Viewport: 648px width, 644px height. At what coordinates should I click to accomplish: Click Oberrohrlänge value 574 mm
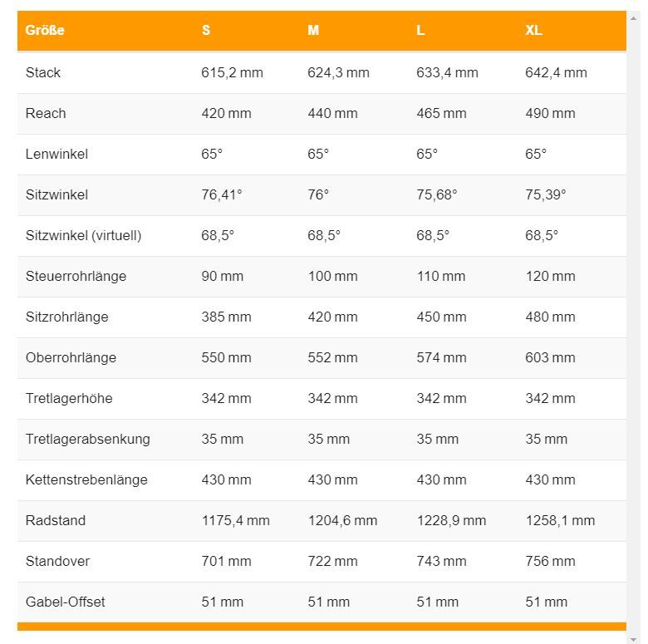pyautogui.click(x=441, y=357)
